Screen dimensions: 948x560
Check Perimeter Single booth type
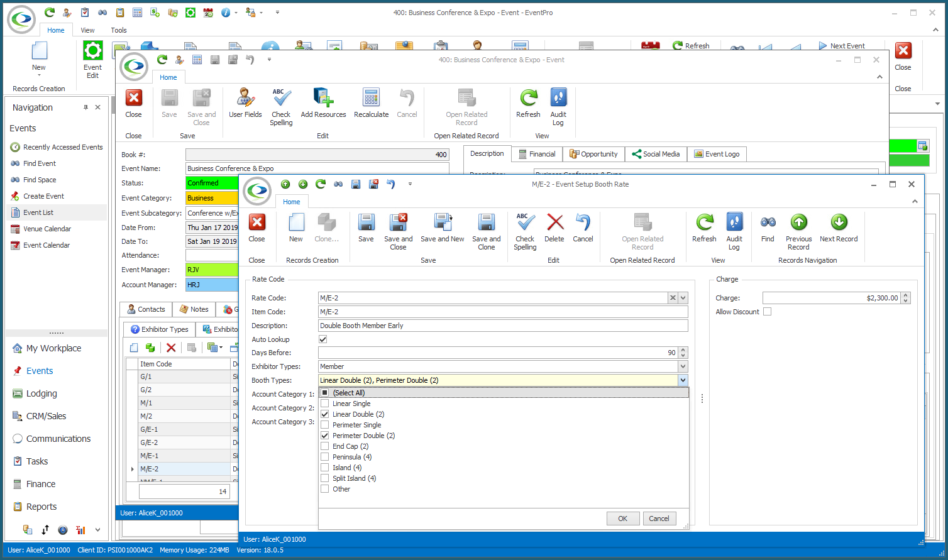325,425
